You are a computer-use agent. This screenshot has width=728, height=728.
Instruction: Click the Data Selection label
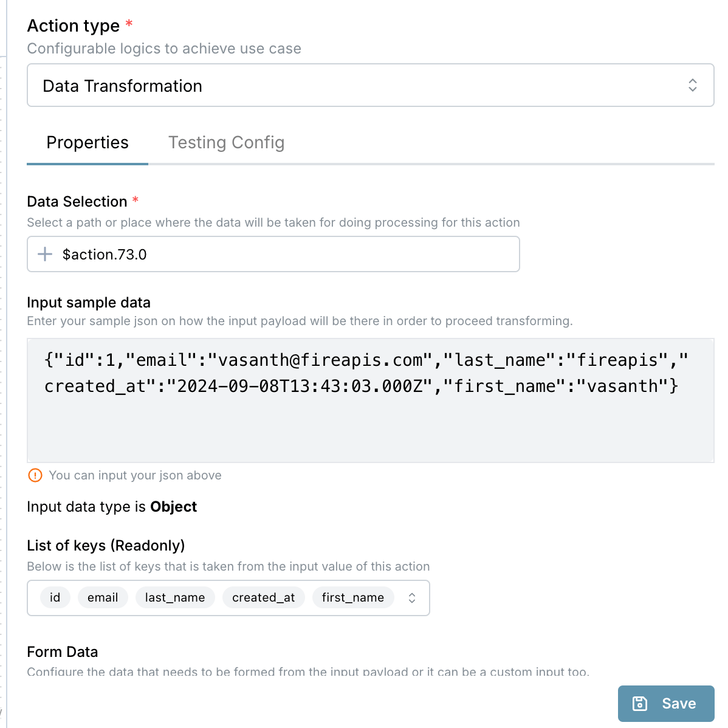[77, 202]
